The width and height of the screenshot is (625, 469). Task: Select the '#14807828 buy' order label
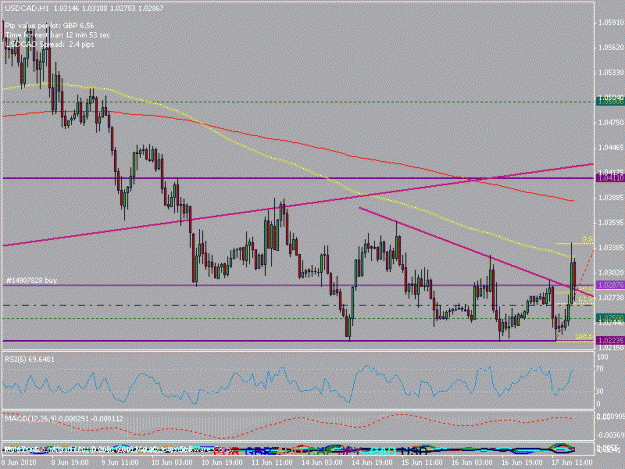click(31, 281)
